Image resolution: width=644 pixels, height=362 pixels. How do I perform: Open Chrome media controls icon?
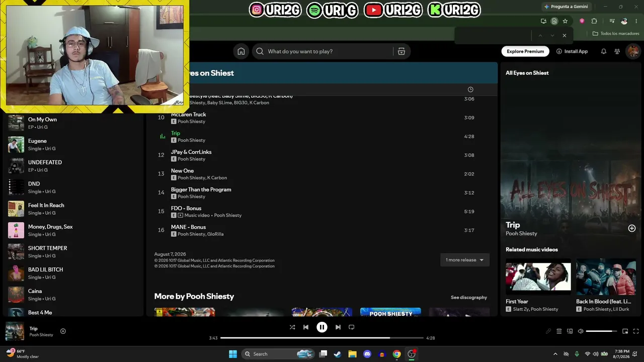(612, 21)
